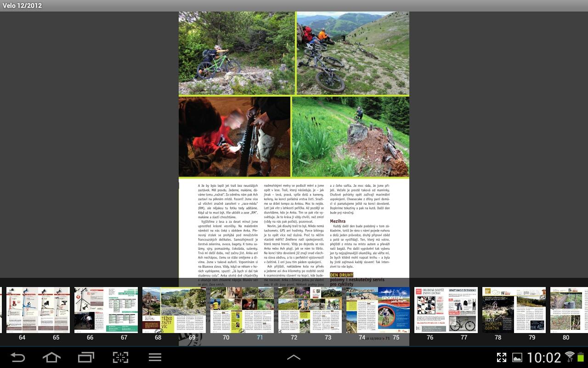The height and width of the screenshot is (368, 588).
Task: Open the recent apps switcher
Action: [x=86, y=357]
